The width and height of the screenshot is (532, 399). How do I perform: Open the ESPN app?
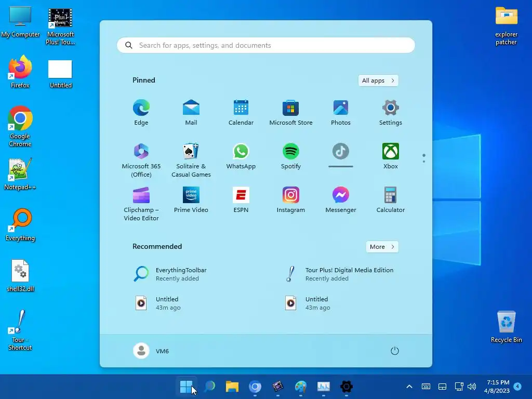(x=241, y=200)
